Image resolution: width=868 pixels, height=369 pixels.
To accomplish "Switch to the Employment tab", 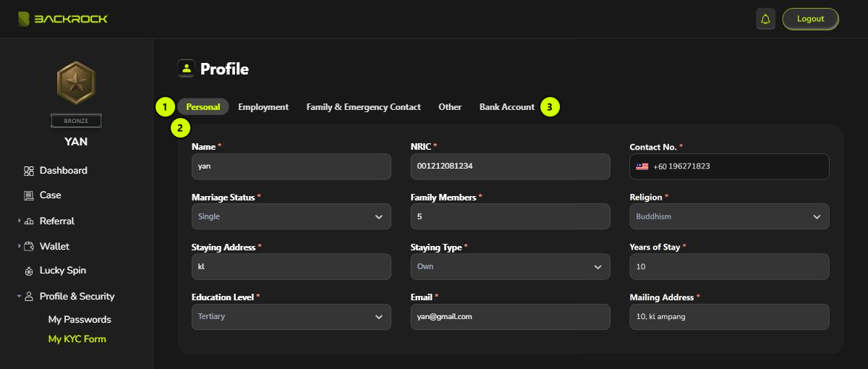I will [x=263, y=107].
